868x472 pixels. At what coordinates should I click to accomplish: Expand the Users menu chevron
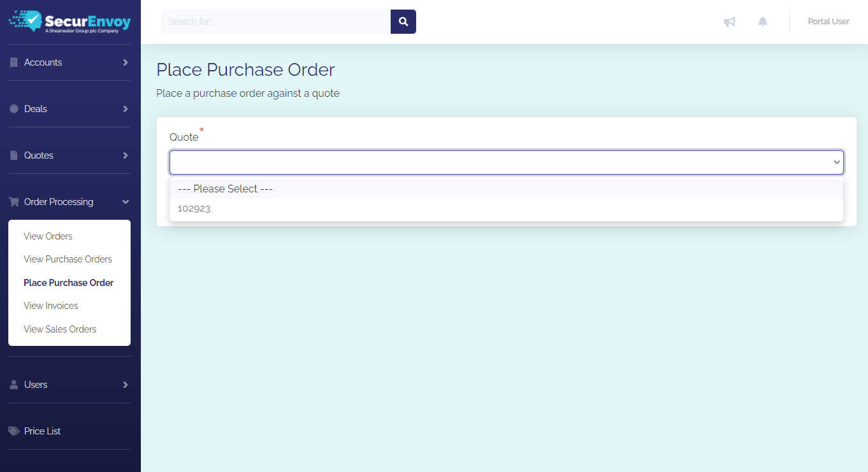[126, 385]
